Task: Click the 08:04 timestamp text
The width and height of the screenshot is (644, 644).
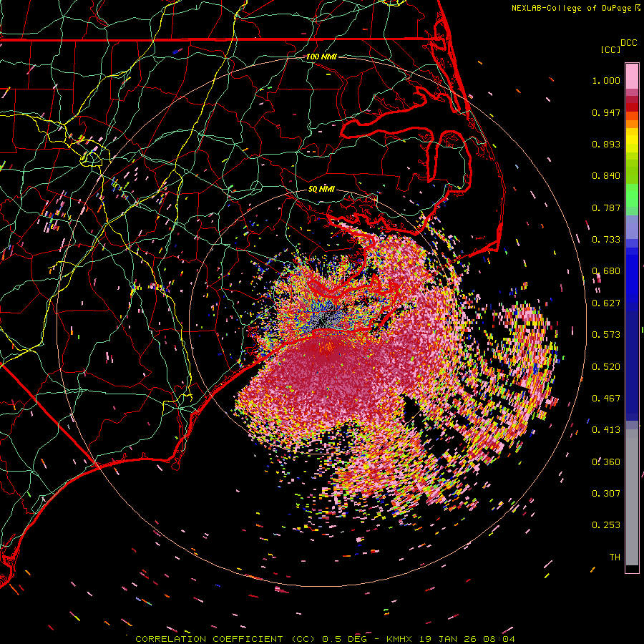Action: (x=498, y=639)
